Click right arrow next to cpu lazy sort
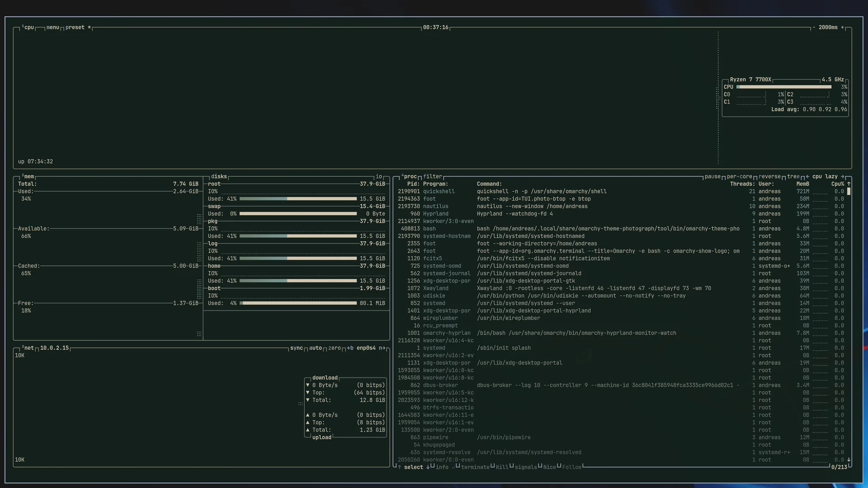 tap(842, 177)
